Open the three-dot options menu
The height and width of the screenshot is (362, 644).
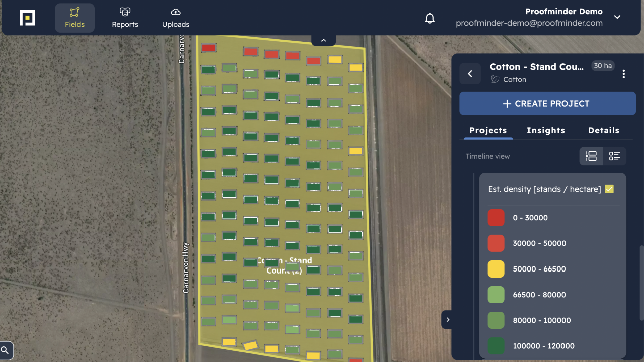click(x=624, y=74)
